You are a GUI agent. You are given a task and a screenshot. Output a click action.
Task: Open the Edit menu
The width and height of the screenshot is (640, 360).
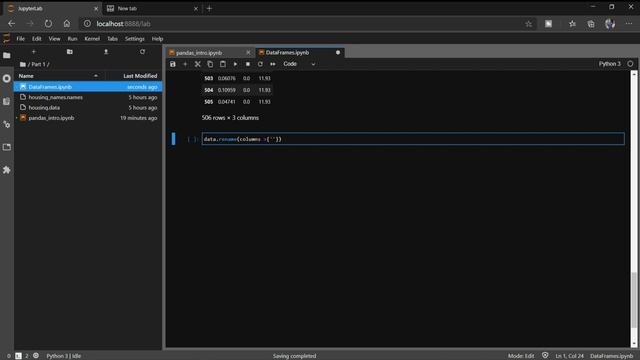37,39
